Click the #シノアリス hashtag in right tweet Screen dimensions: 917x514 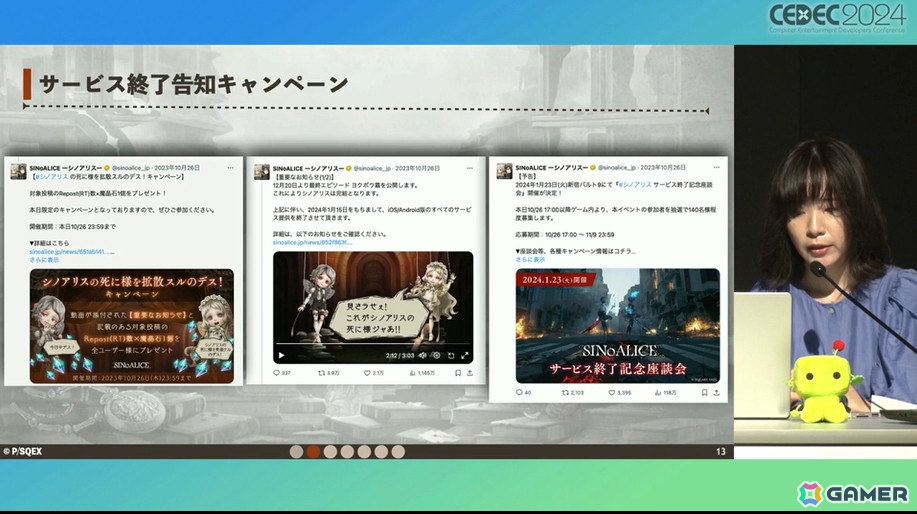pyautogui.click(x=635, y=184)
